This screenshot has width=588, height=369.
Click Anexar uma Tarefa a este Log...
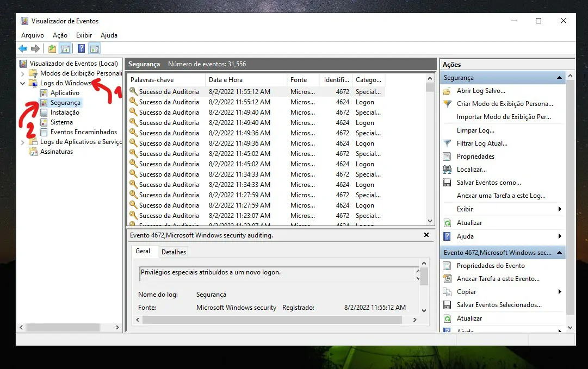click(x=501, y=196)
